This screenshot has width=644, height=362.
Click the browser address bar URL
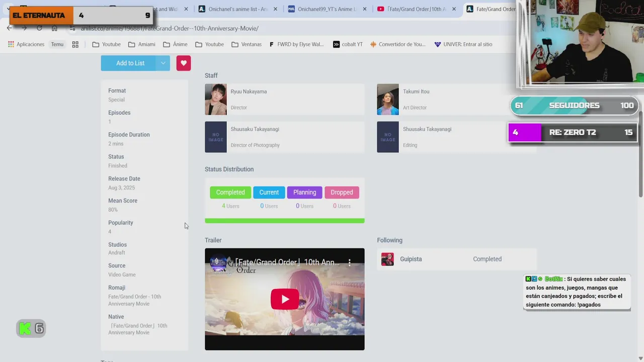(170, 28)
